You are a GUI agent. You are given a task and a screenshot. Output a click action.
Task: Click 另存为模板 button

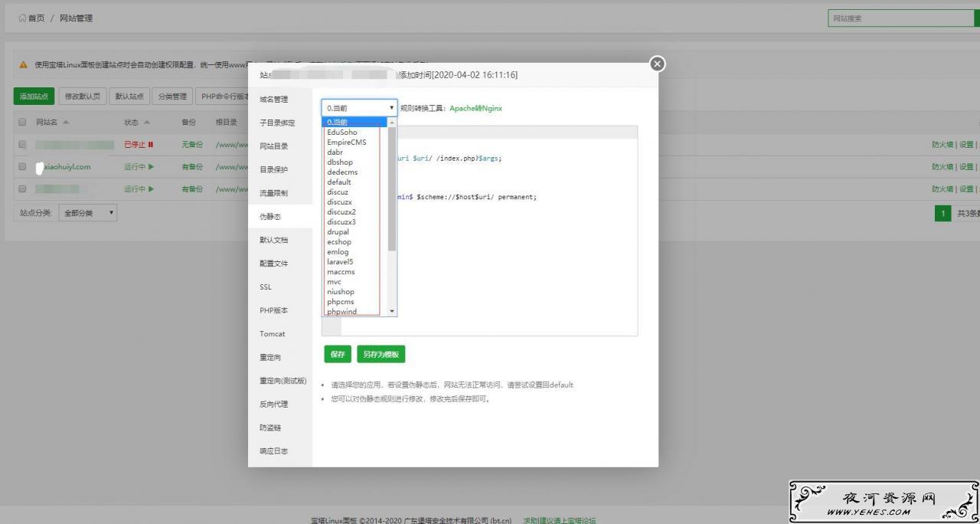381,355
